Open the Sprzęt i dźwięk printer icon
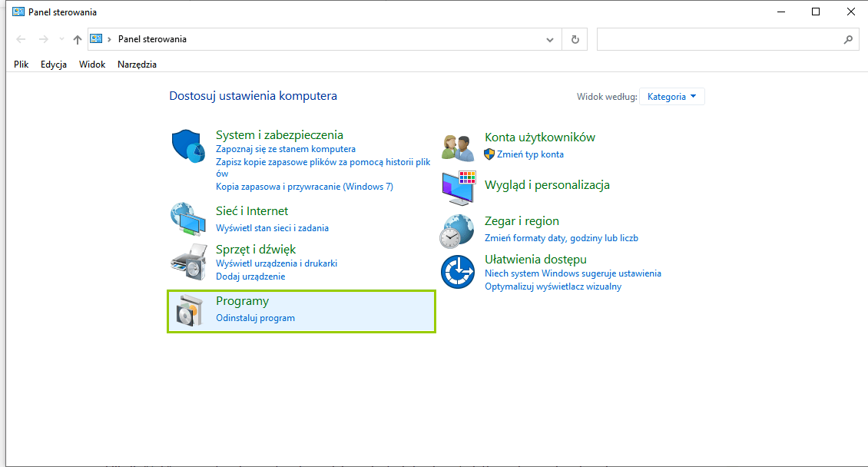Viewport: 868px width, 467px height. pyautogui.click(x=188, y=262)
